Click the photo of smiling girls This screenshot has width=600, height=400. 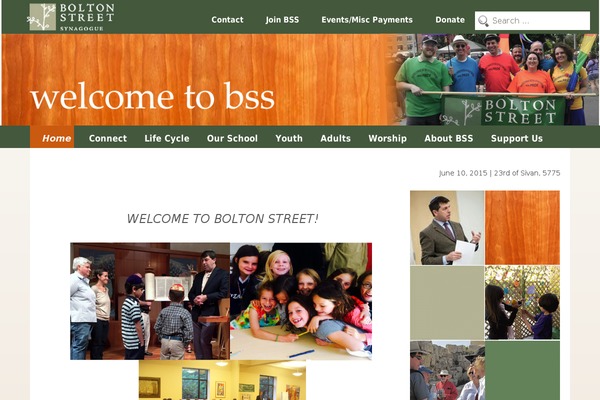click(301, 301)
